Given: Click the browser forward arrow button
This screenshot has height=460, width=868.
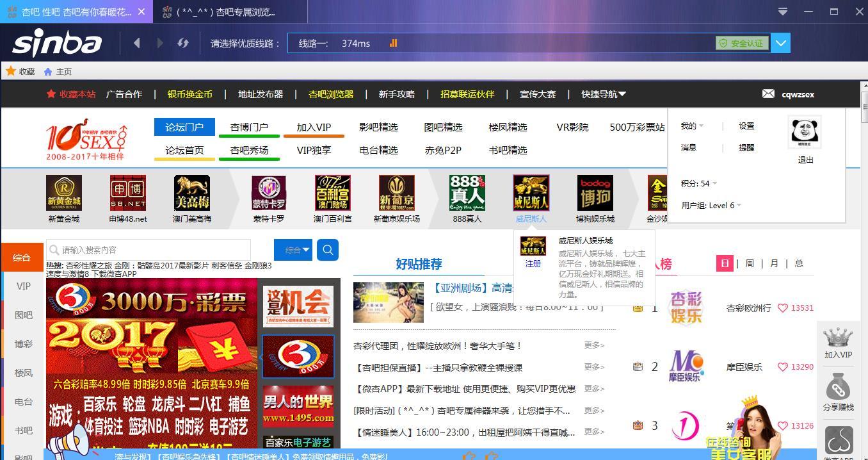Looking at the screenshot, I should click(160, 43).
